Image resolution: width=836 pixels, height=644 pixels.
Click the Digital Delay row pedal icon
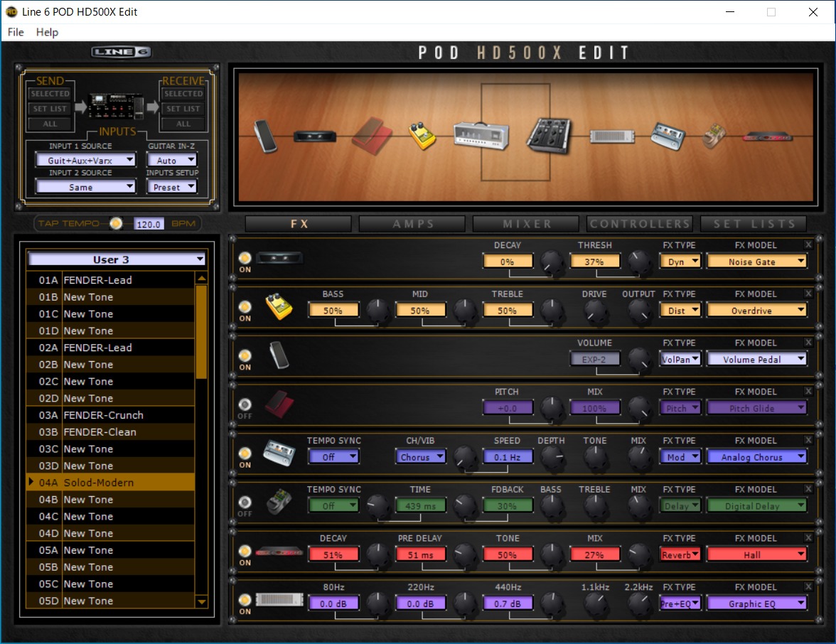pos(279,502)
